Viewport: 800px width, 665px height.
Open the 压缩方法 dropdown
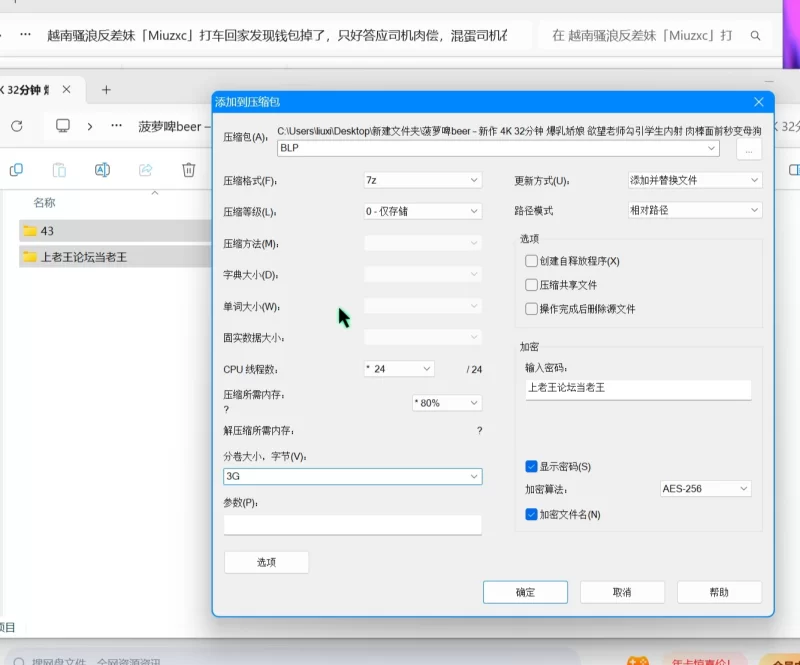(422, 243)
